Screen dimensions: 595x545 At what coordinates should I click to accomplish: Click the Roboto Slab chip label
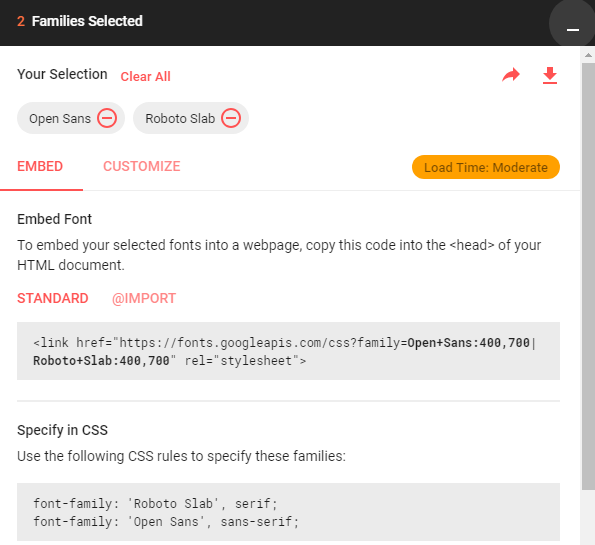click(x=180, y=118)
